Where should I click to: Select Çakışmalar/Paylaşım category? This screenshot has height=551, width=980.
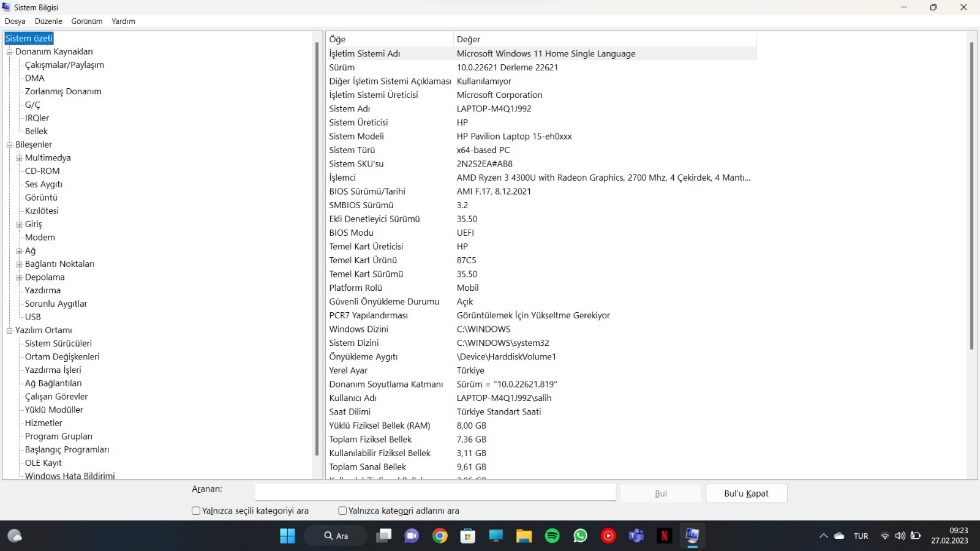(64, 65)
